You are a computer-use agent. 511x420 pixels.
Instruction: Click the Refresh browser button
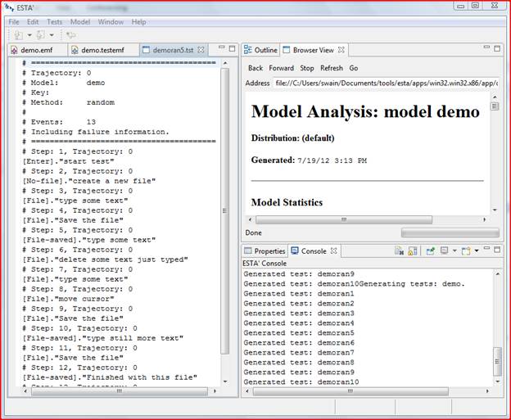click(x=331, y=68)
